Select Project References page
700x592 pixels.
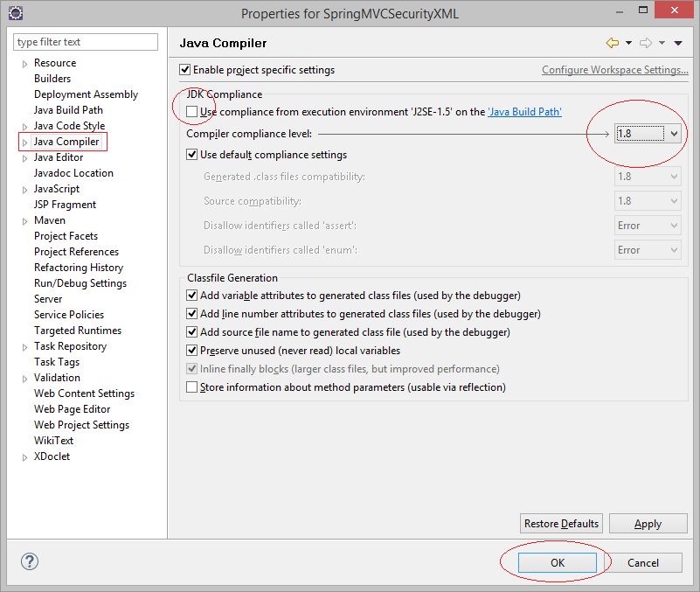coord(76,252)
